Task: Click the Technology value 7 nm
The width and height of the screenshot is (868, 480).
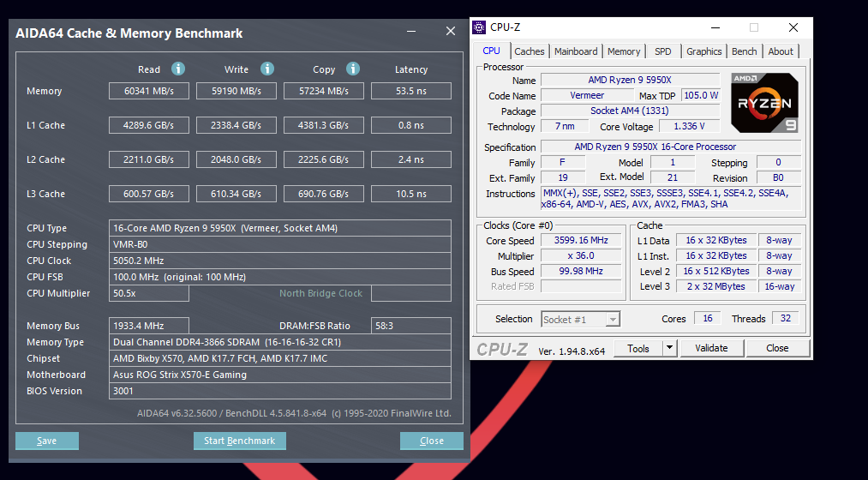Action: [565, 126]
